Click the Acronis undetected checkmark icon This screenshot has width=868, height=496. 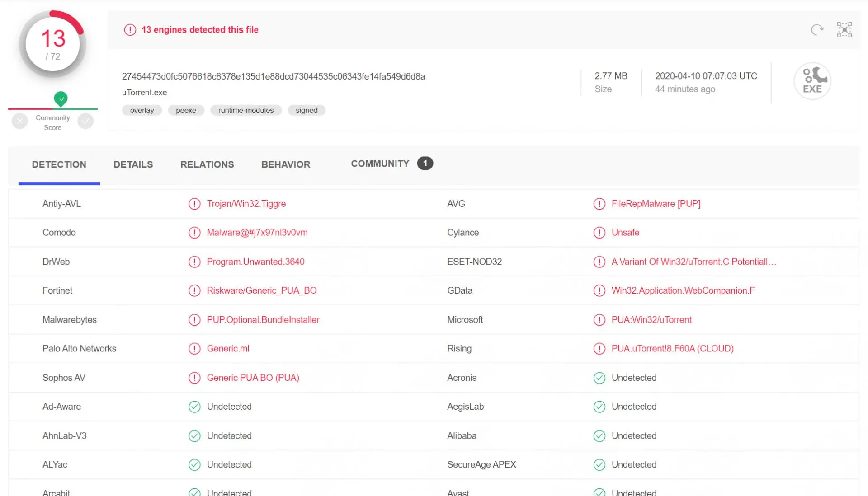(599, 378)
